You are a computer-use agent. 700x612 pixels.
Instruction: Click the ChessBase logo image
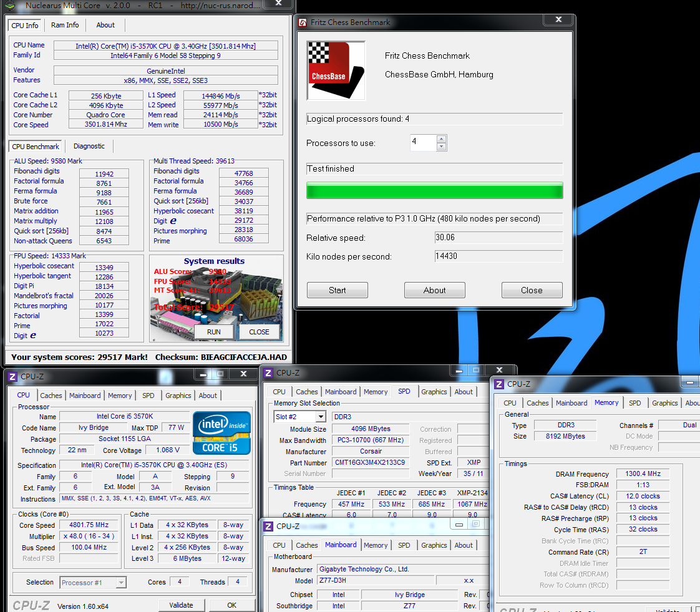[336, 70]
